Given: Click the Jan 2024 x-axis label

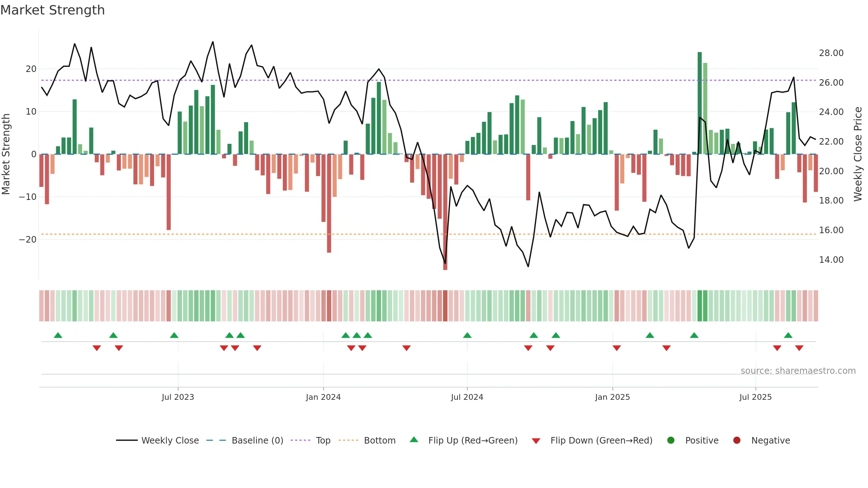Looking at the screenshot, I should coord(323,397).
